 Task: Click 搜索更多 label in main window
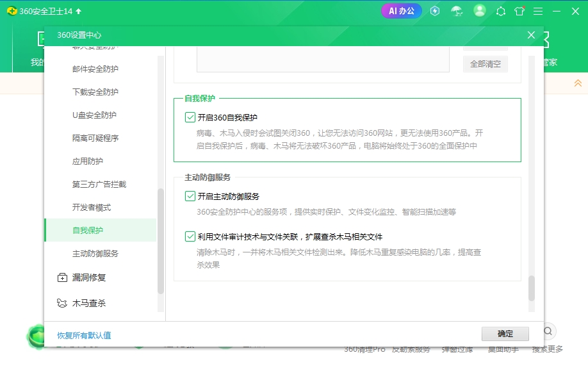point(548,349)
